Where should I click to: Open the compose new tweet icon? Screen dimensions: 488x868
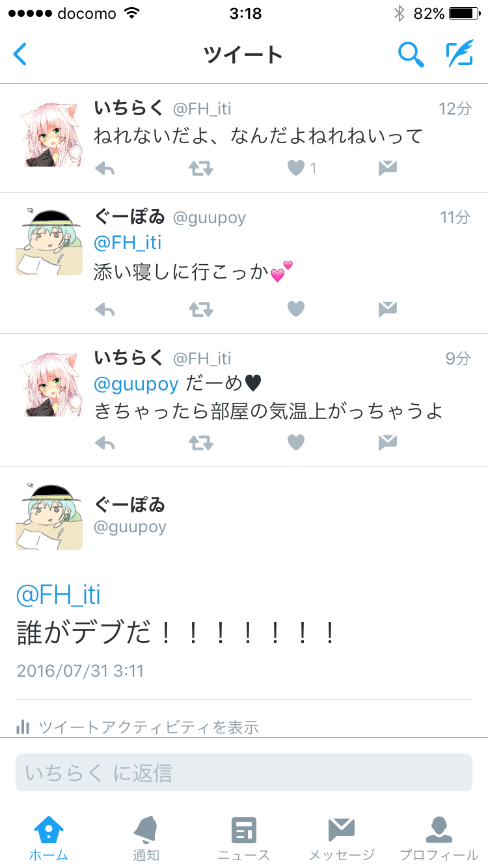pos(459,54)
